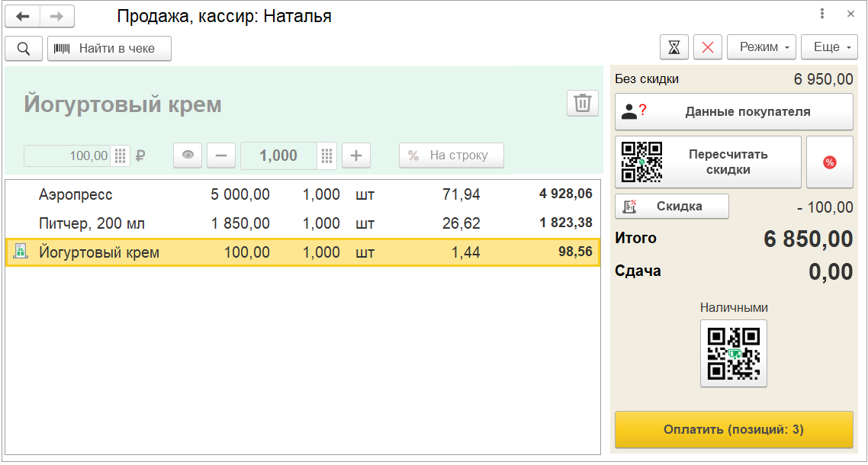Click the QR code payment button under Наличными

click(x=734, y=353)
